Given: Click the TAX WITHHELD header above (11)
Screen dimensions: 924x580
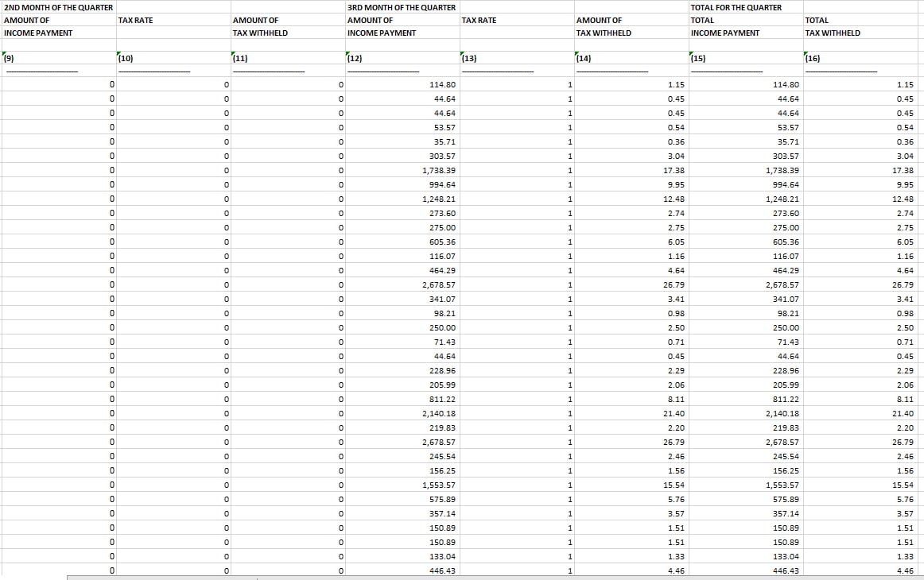Looking at the screenshot, I should point(260,33).
